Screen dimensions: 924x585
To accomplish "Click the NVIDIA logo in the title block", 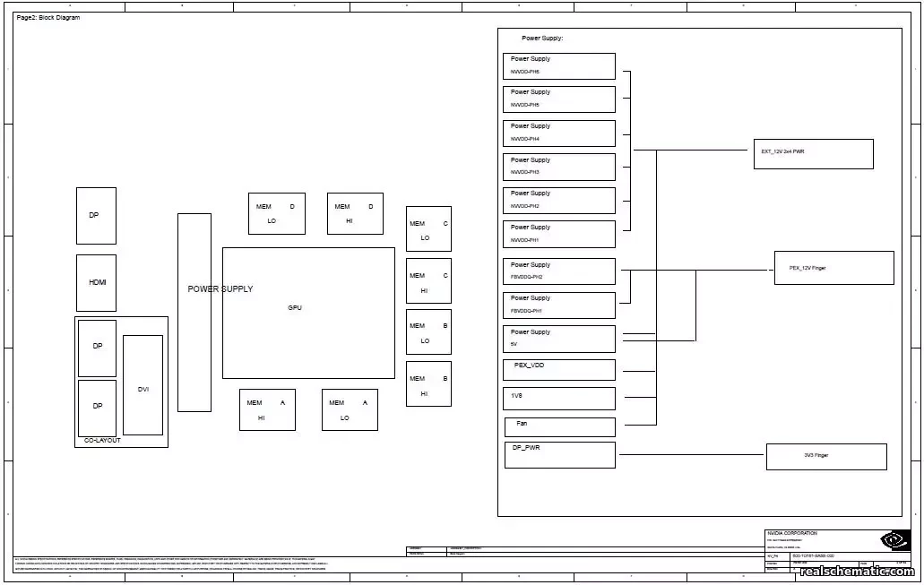I will coord(892,540).
